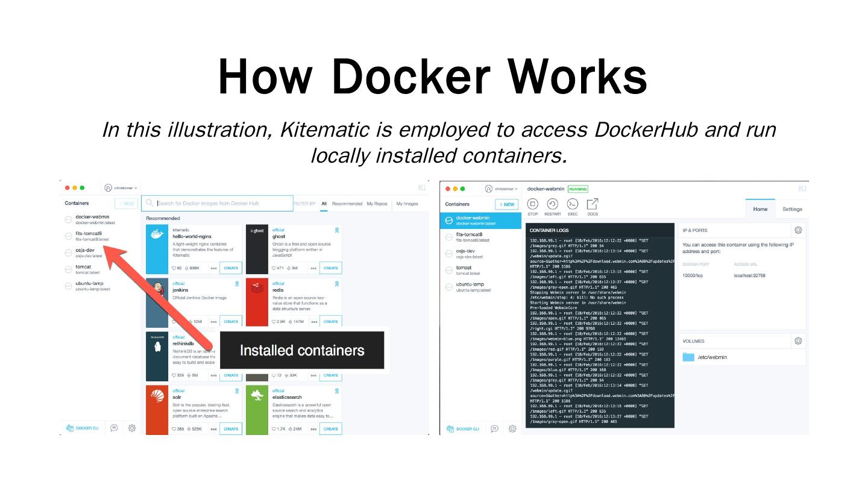Screen dimensions: 868x488
Task: Filter images by Recommended
Action: [347, 204]
